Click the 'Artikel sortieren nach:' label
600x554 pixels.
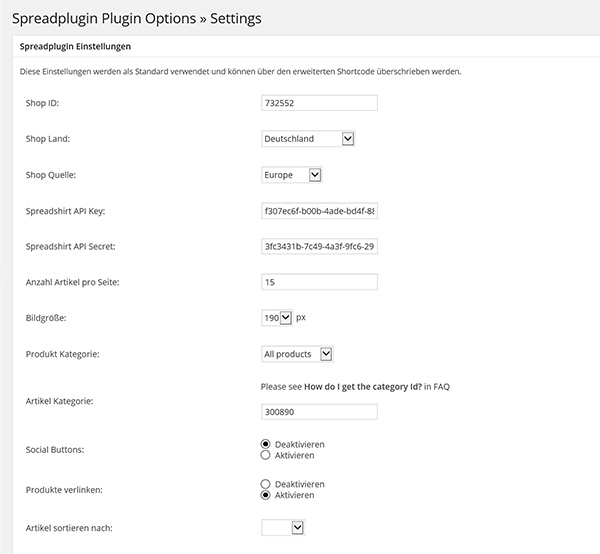pyautogui.click(x=69, y=528)
